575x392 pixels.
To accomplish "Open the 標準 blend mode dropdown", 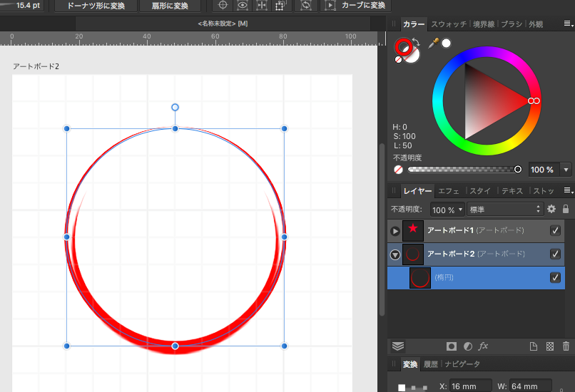I will (x=505, y=210).
